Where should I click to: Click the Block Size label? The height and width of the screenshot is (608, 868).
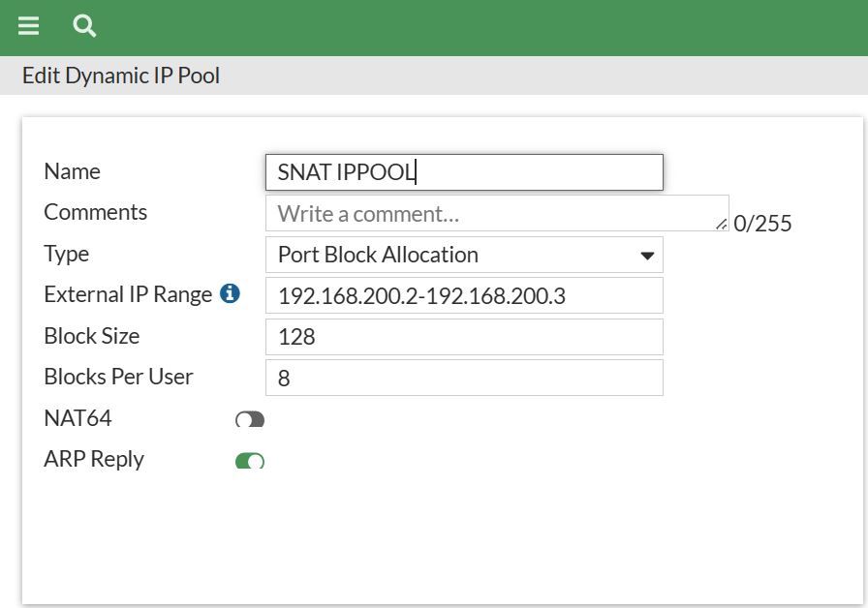pyautogui.click(x=92, y=336)
